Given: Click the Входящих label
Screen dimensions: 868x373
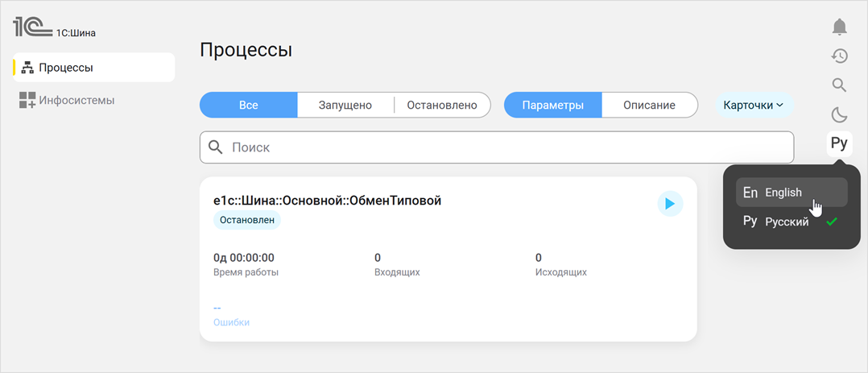Looking at the screenshot, I should click(x=397, y=272).
